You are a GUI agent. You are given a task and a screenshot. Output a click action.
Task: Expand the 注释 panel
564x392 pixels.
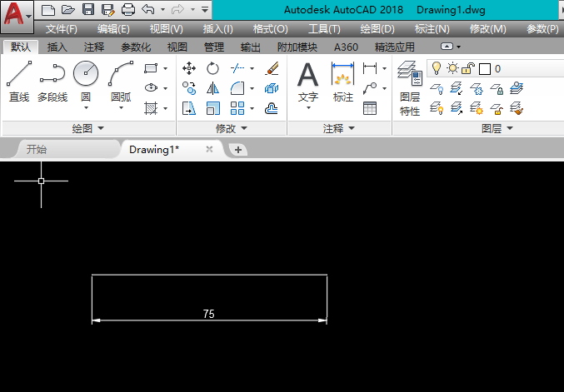click(x=339, y=128)
